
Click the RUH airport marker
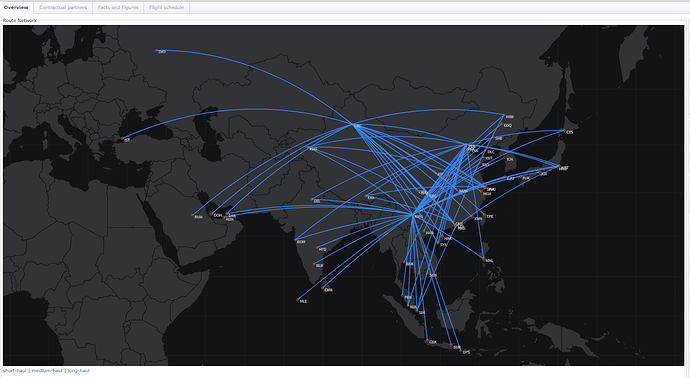pyautogui.click(x=193, y=215)
